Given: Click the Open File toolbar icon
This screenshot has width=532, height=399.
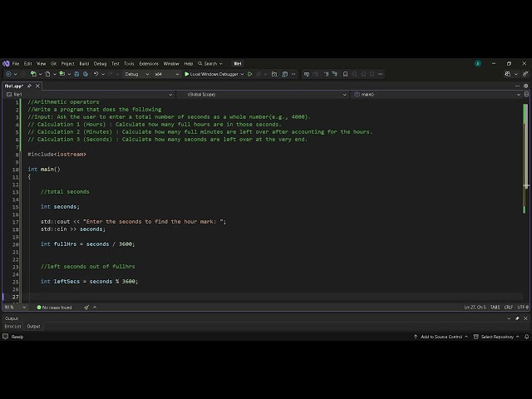Looking at the screenshot, I should [x=62, y=74].
